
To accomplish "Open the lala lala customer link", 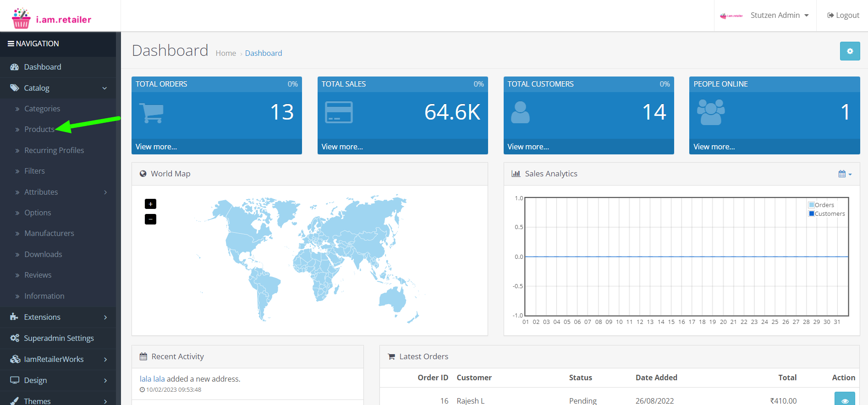I will coord(152,379).
